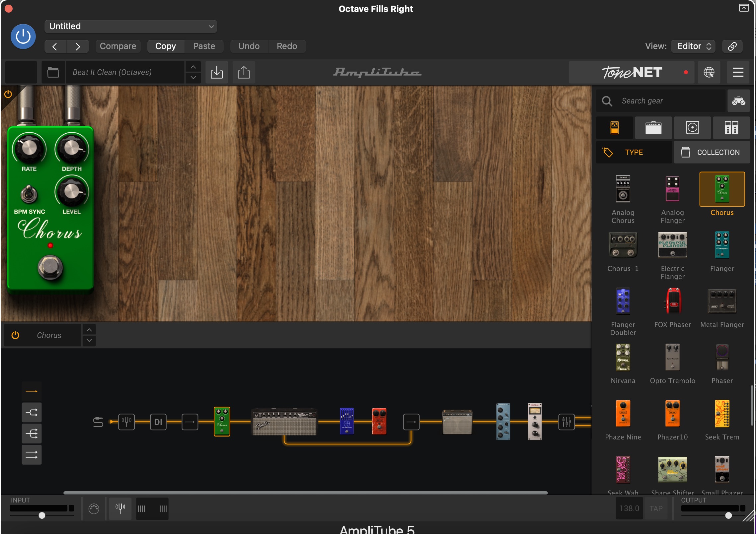Switch to the TYPE filter tab

coord(634,152)
